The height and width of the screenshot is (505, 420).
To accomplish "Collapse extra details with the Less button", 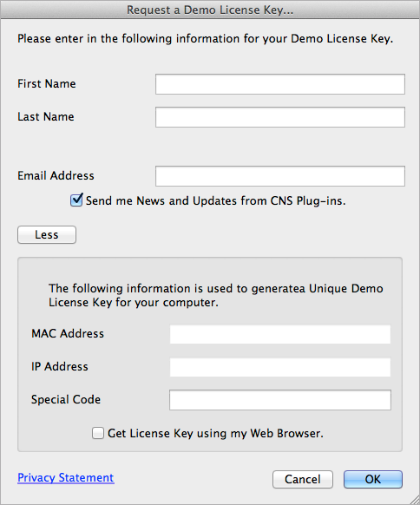I will pos(47,234).
